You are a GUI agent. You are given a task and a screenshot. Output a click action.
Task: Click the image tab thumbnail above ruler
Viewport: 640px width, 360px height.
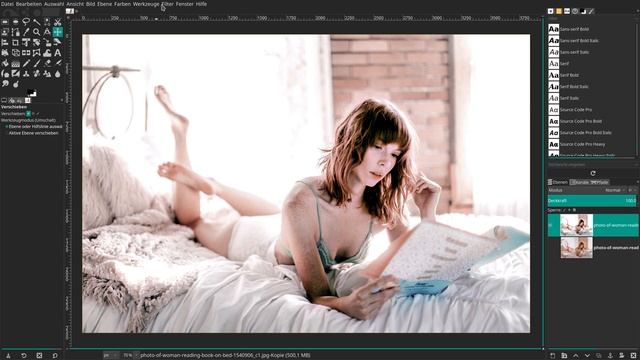click(x=70, y=11)
